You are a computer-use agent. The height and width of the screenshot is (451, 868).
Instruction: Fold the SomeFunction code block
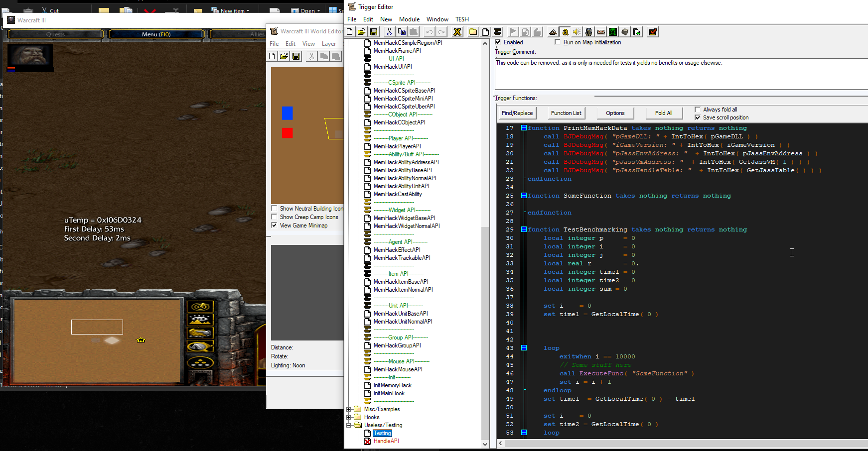[524, 196]
